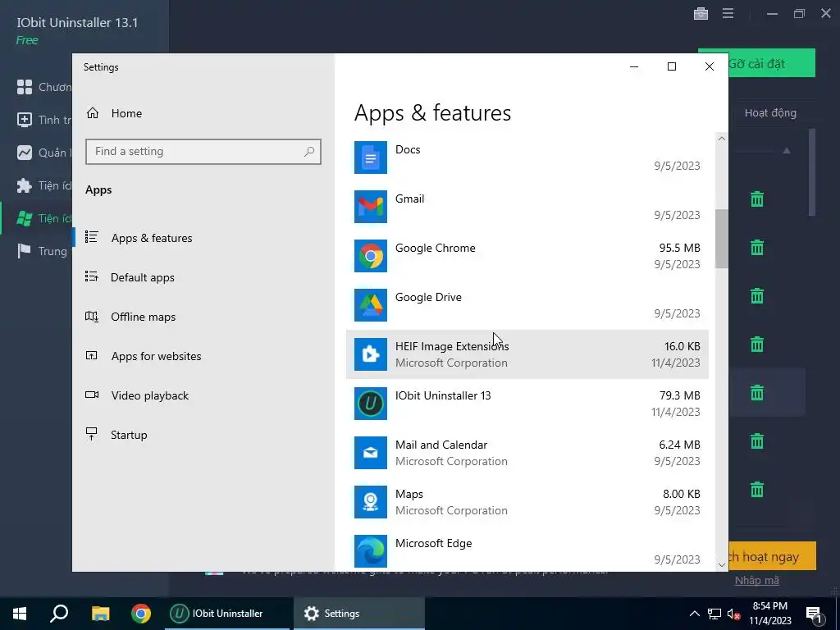The width and height of the screenshot is (840, 630).
Task: Open Apps for websites page
Action: [x=156, y=356]
